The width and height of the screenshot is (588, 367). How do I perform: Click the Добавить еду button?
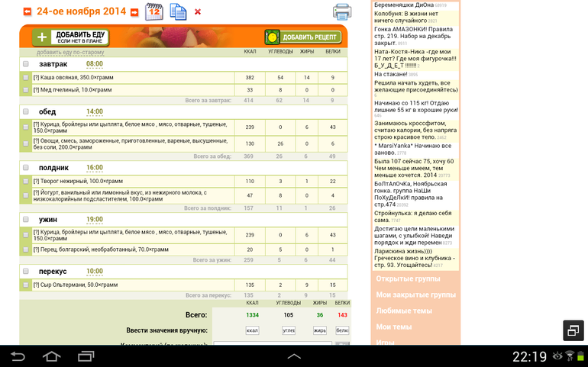(70, 37)
